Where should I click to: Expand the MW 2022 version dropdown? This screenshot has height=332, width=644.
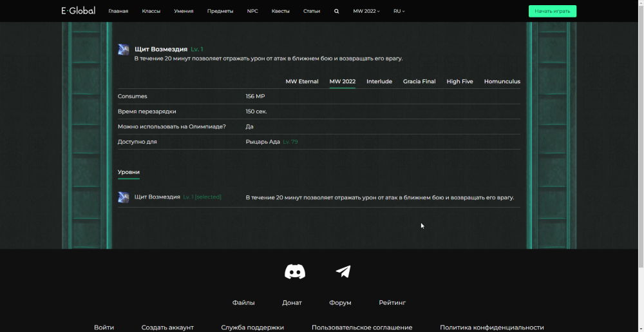click(366, 11)
